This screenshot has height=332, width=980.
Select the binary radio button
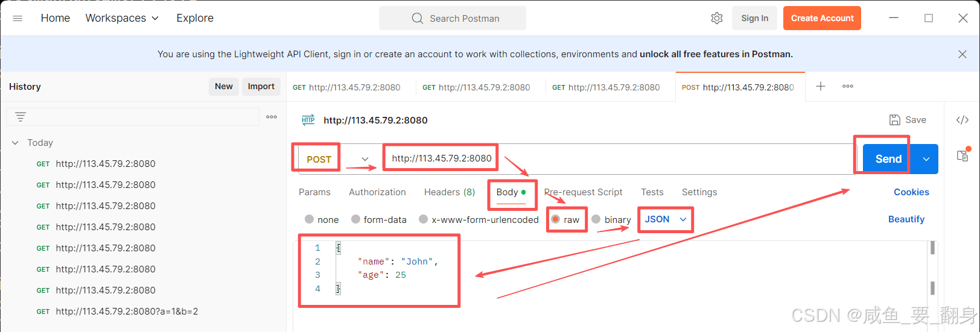(x=596, y=219)
